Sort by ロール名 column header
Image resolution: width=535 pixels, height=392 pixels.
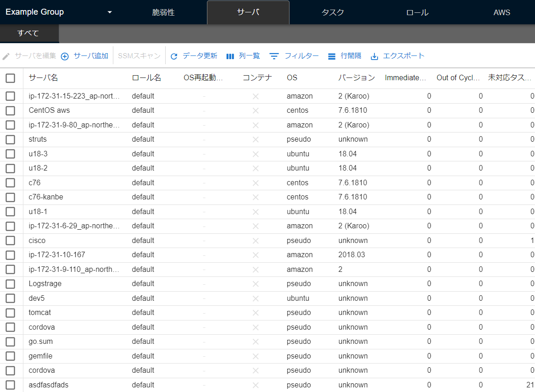tap(146, 78)
